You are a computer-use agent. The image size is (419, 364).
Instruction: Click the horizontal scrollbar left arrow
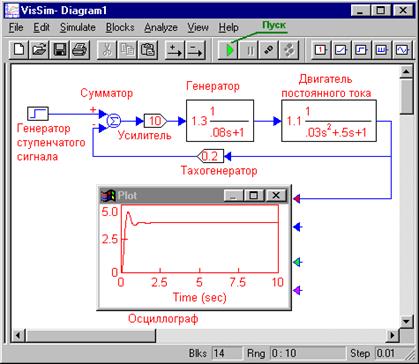pos(18,335)
